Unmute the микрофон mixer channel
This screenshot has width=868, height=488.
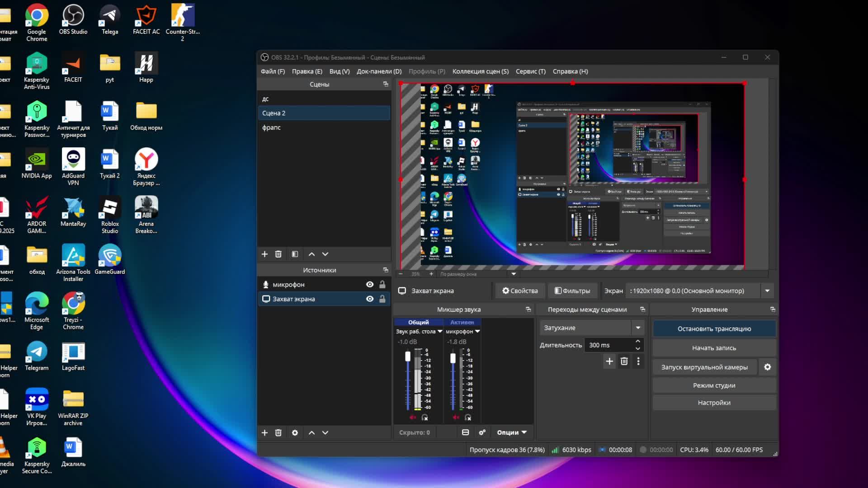(456, 418)
